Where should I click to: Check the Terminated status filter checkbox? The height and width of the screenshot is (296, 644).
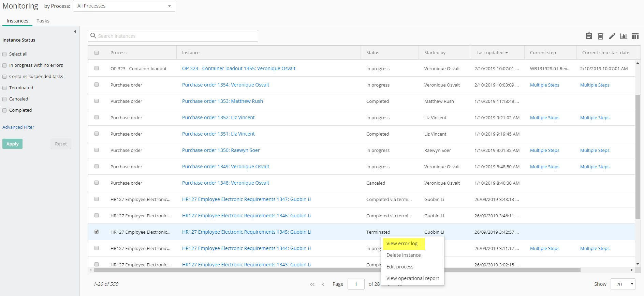pyautogui.click(x=5, y=88)
